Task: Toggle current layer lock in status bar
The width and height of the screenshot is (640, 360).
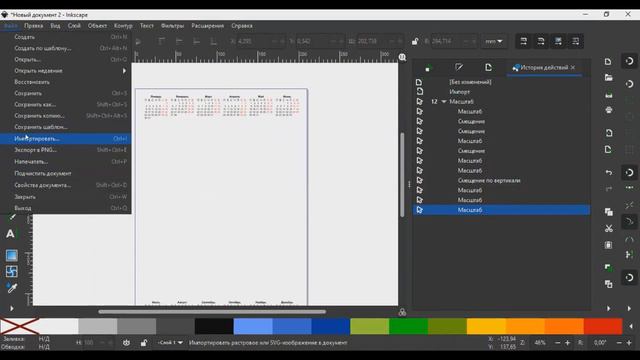Action: [x=144, y=343]
